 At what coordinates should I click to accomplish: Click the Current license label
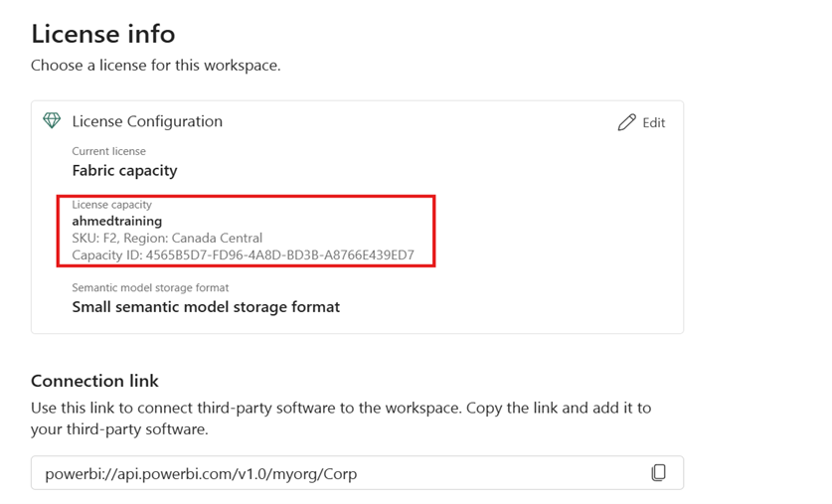(108, 151)
